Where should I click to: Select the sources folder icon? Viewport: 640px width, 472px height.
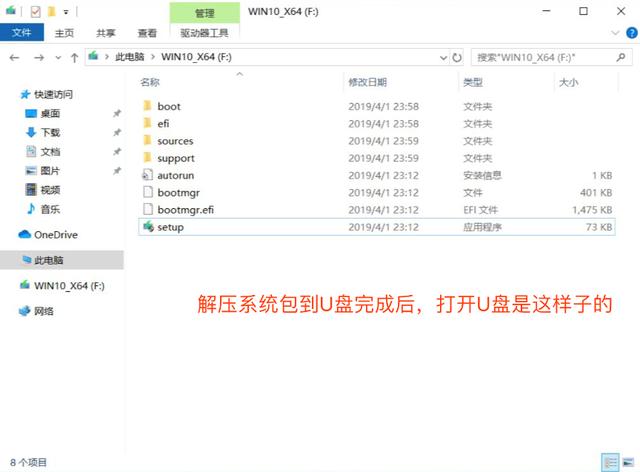click(147, 140)
